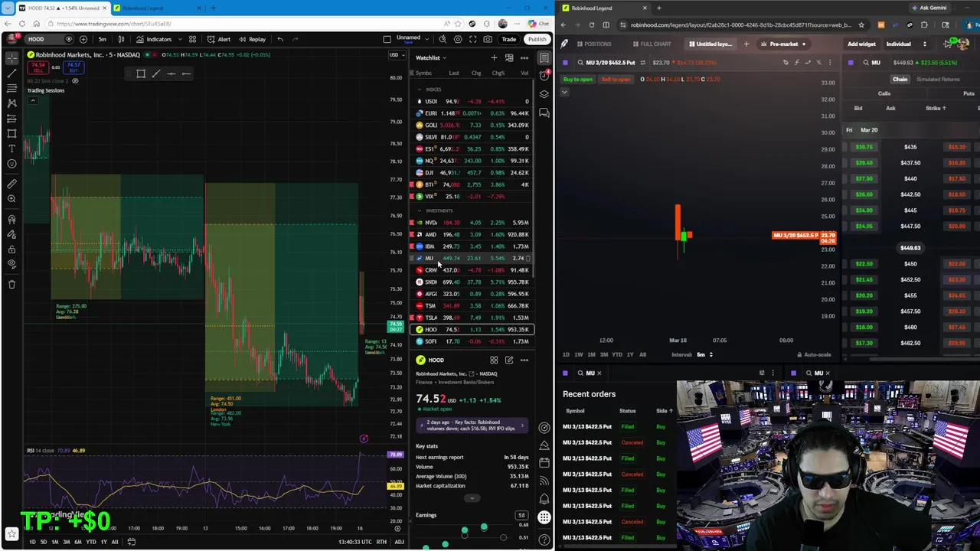
Task: Open the layout templates grid icon
Action: click(x=192, y=39)
